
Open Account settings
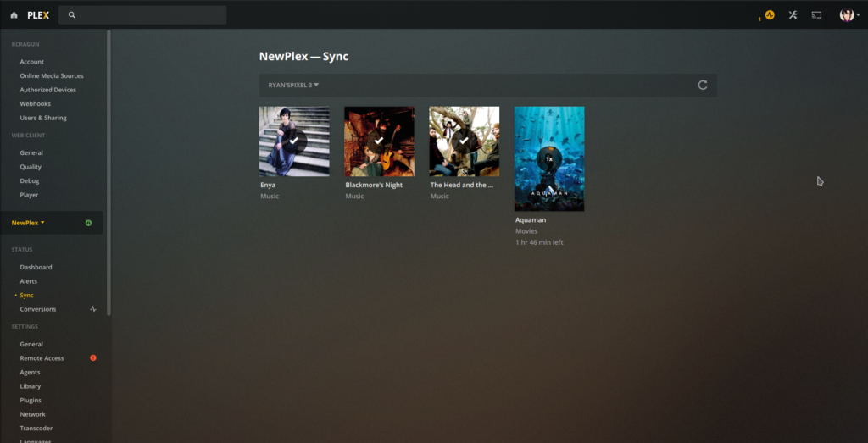click(32, 62)
